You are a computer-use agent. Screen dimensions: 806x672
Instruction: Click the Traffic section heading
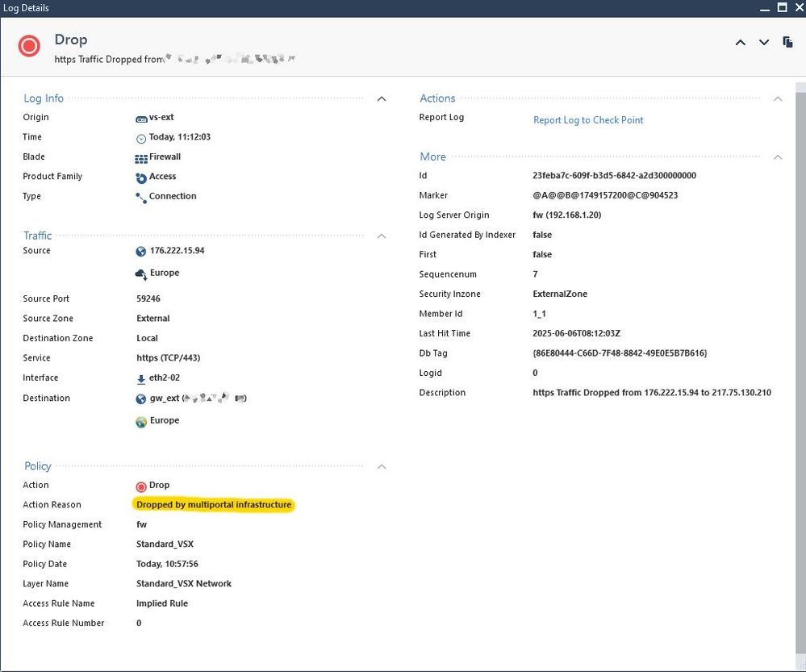(38, 236)
